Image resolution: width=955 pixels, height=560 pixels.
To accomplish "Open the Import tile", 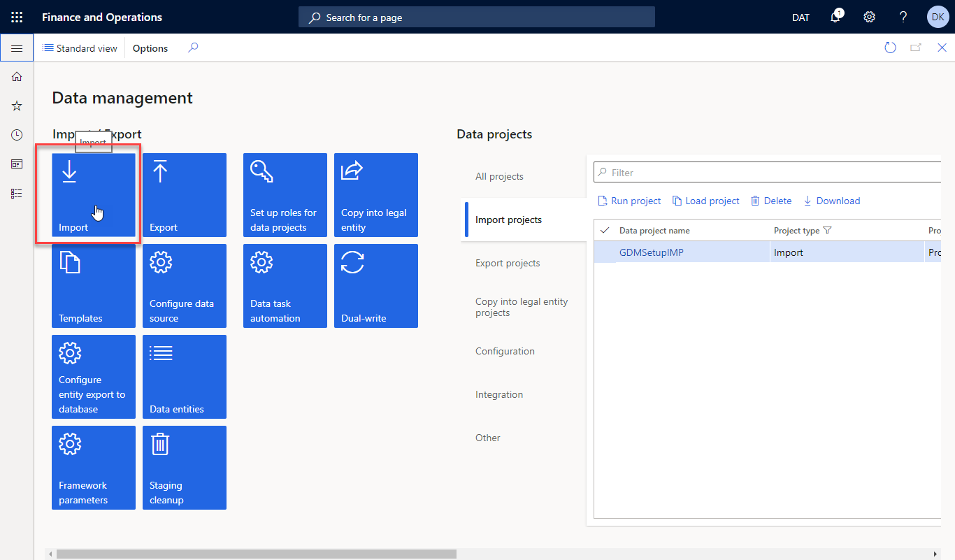I will coord(93,195).
